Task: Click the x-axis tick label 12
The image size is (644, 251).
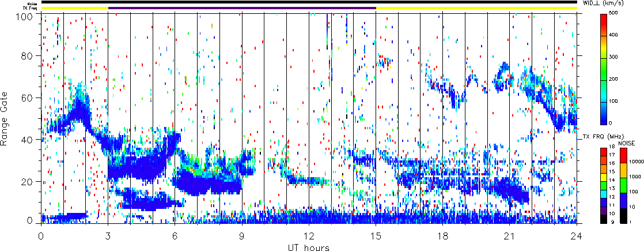Action: click(309, 237)
